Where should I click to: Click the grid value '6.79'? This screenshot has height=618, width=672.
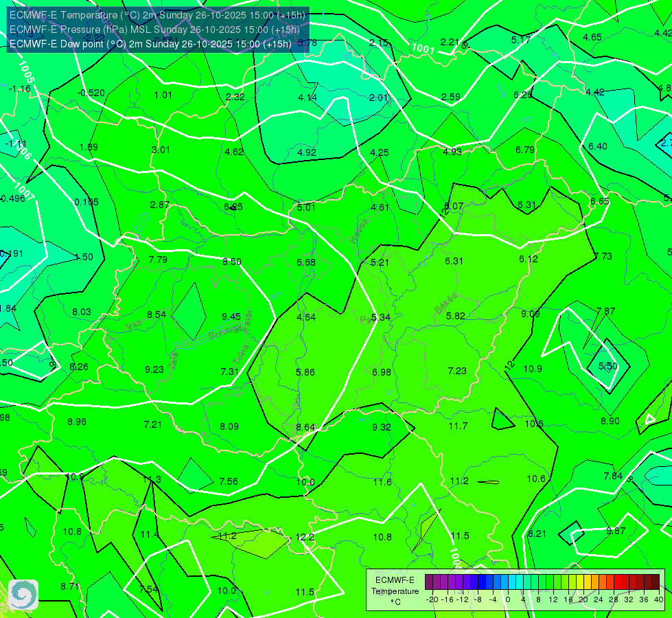[525, 150]
